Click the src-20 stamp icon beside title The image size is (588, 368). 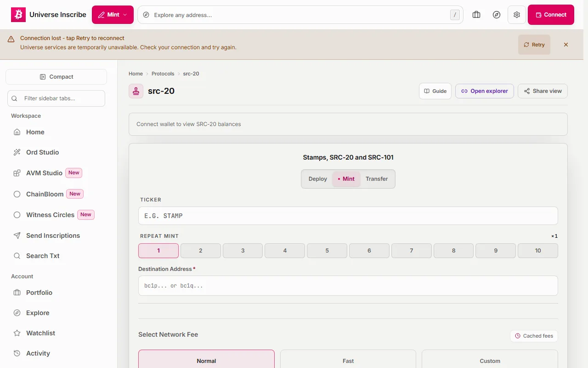tap(136, 91)
